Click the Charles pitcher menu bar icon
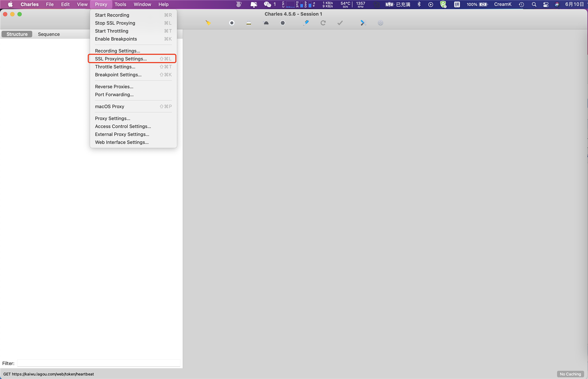This screenshot has height=379, width=588. (x=239, y=4)
